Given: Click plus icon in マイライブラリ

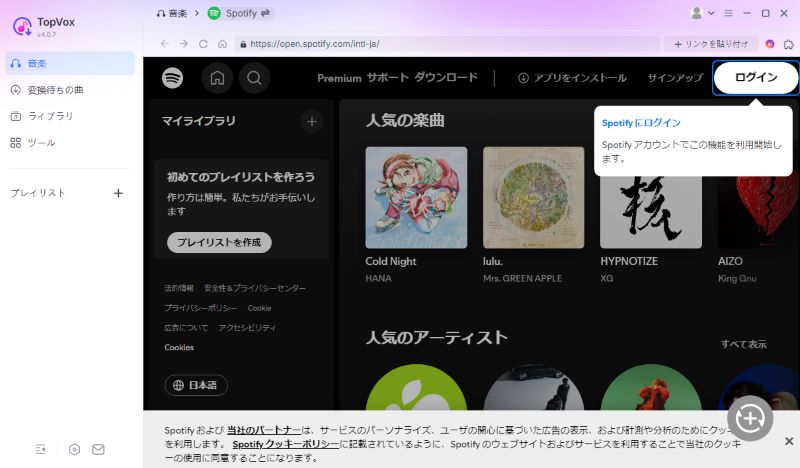Looking at the screenshot, I should coord(312,121).
